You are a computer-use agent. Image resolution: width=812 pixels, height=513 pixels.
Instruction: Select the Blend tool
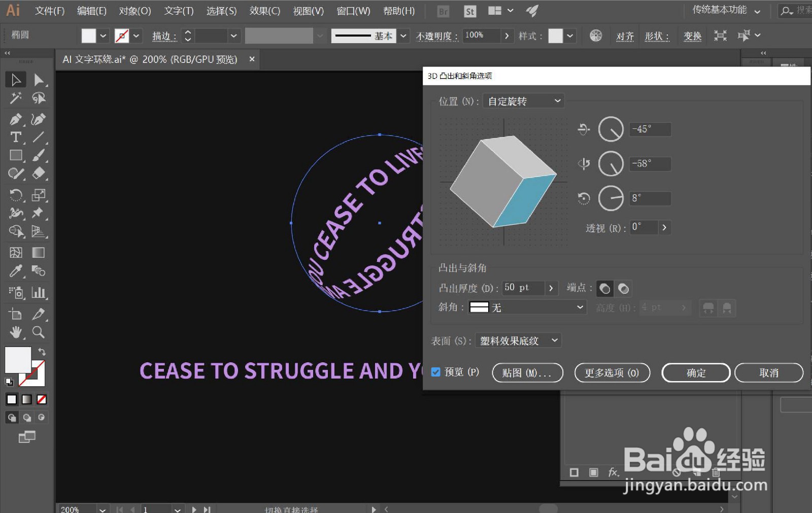tap(39, 271)
